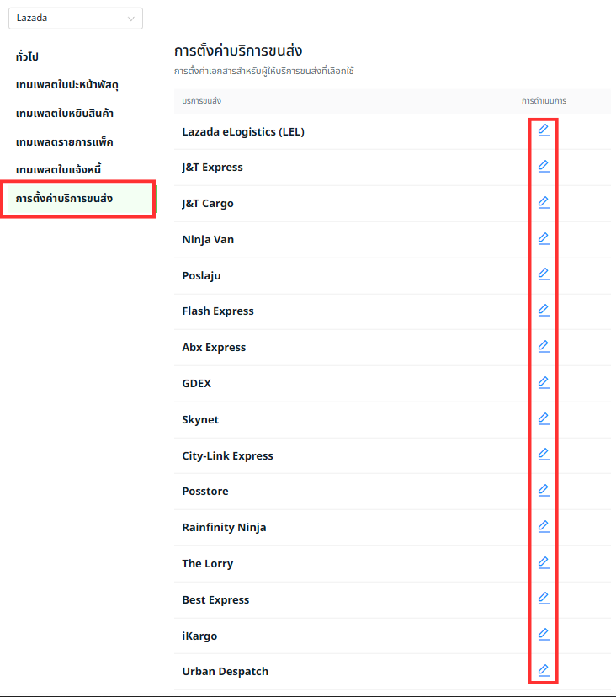Screen dimensions: 616x697
Task: Click edit icon for Lazada eLogistics (LEL)
Action: pos(544,130)
